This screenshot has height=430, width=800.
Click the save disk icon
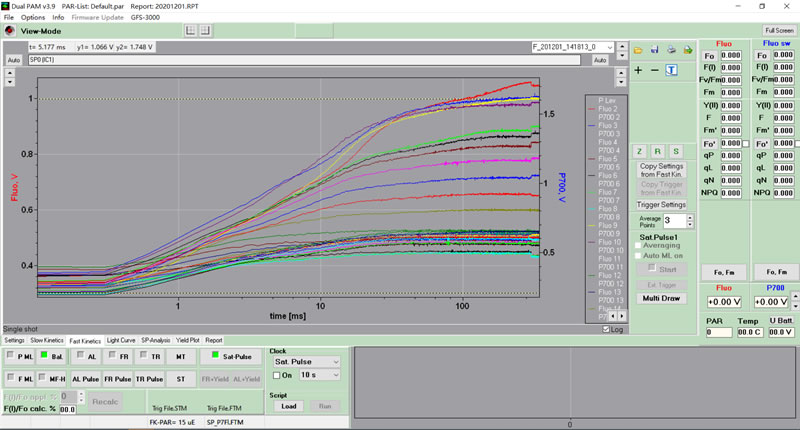coord(654,49)
